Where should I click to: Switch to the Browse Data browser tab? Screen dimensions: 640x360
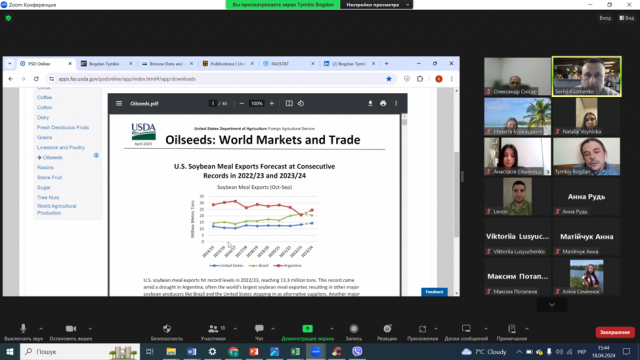pos(167,64)
